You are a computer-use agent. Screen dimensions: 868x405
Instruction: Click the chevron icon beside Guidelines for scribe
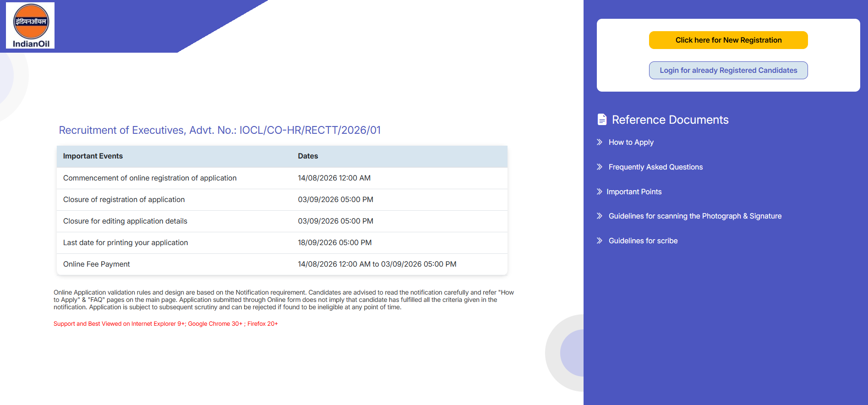(x=600, y=241)
